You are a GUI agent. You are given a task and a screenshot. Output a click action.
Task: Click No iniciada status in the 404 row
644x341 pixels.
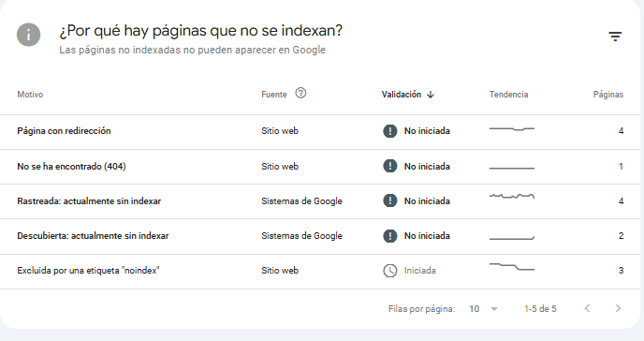(x=427, y=167)
